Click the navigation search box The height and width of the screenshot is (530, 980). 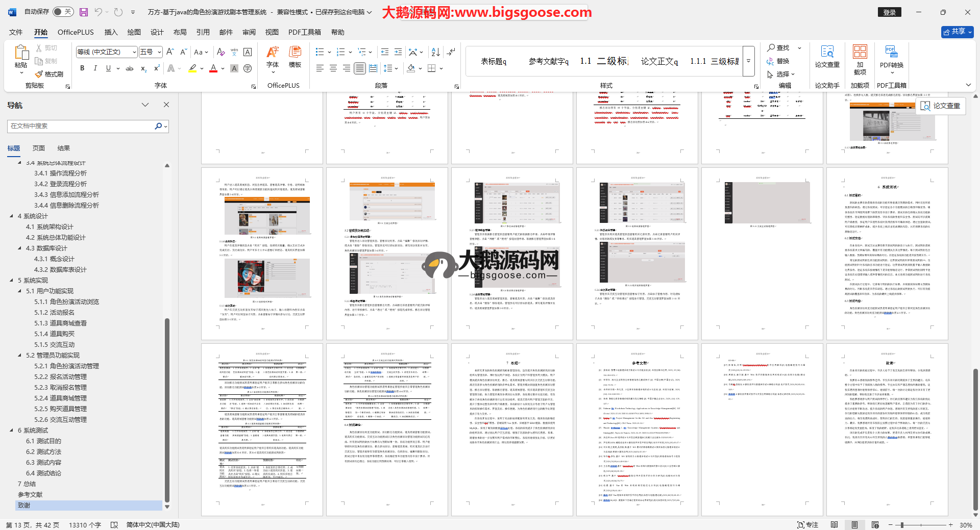pyautogui.click(x=82, y=126)
